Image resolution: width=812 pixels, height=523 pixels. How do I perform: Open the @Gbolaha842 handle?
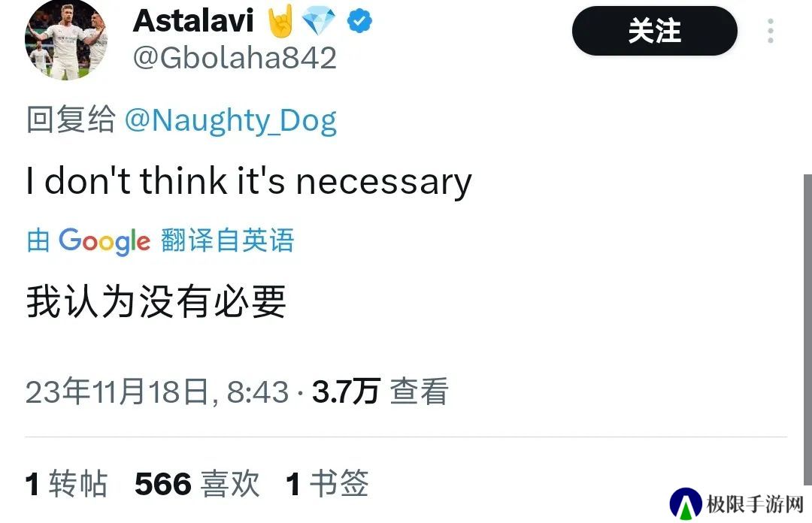tap(235, 57)
